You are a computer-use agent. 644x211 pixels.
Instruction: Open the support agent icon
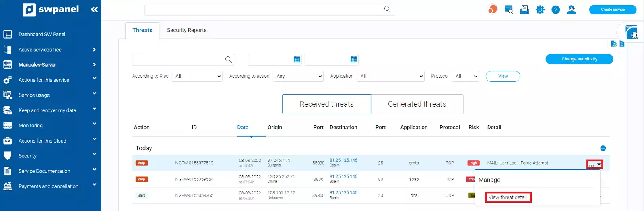[571, 10]
